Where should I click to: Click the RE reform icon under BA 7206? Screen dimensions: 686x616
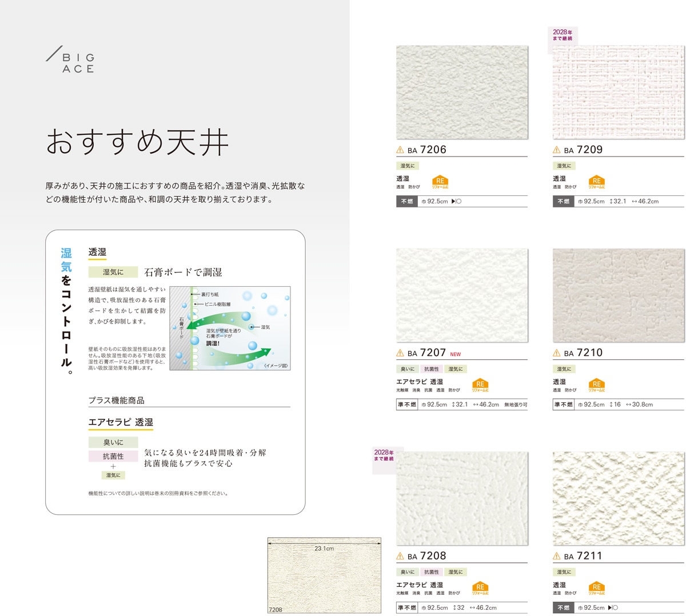[x=440, y=182]
